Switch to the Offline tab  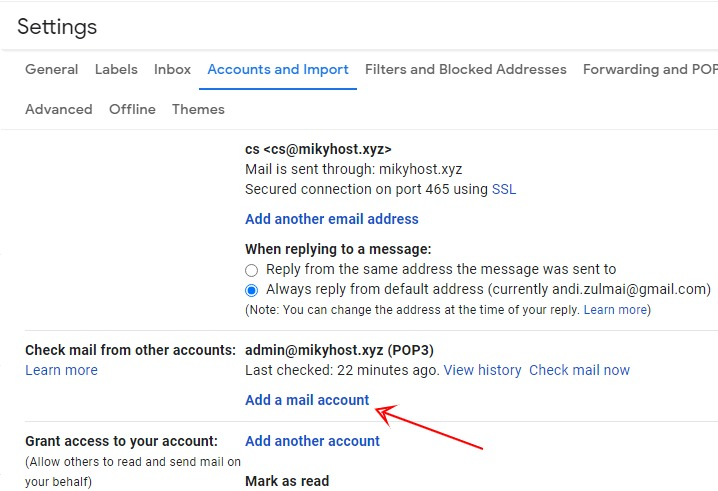point(132,109)
